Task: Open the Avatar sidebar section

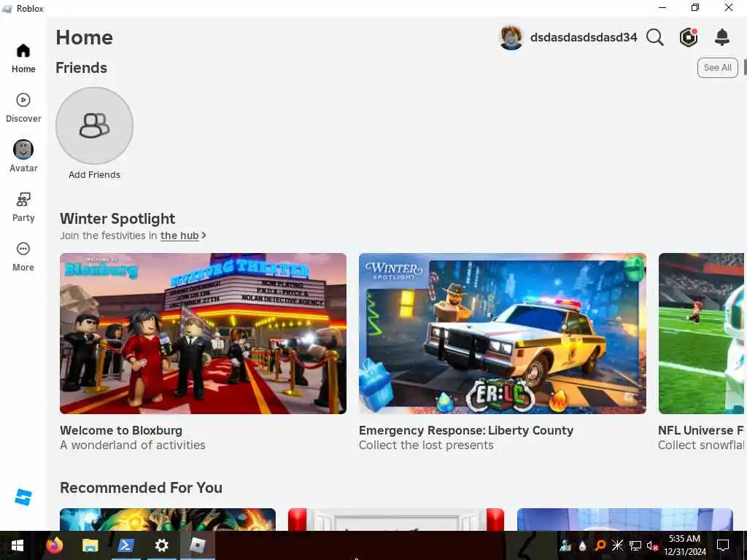Action: tap(23, 157)
